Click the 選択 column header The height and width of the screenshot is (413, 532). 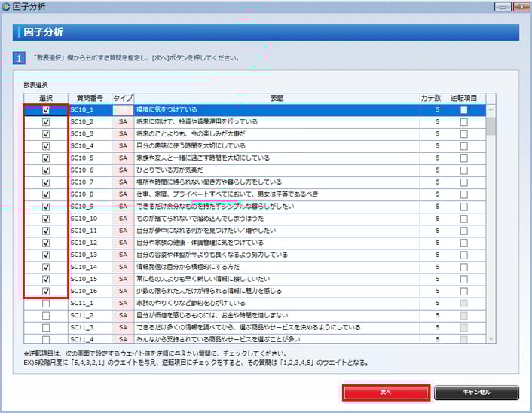pyautogui.click(x=46, y=98)
